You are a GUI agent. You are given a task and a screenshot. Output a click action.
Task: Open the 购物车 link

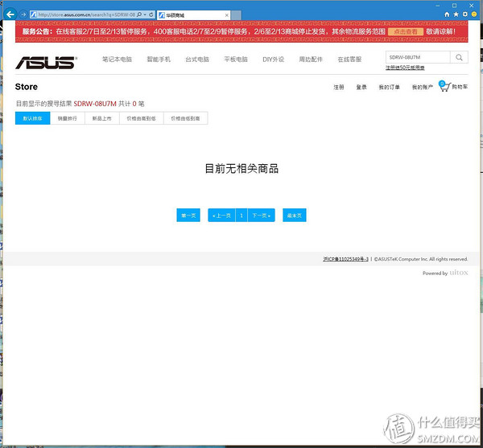(460, 87)
